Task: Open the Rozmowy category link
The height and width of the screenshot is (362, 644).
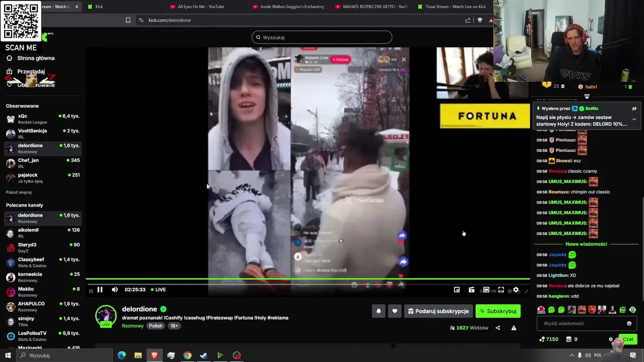Action: [132, 326]
